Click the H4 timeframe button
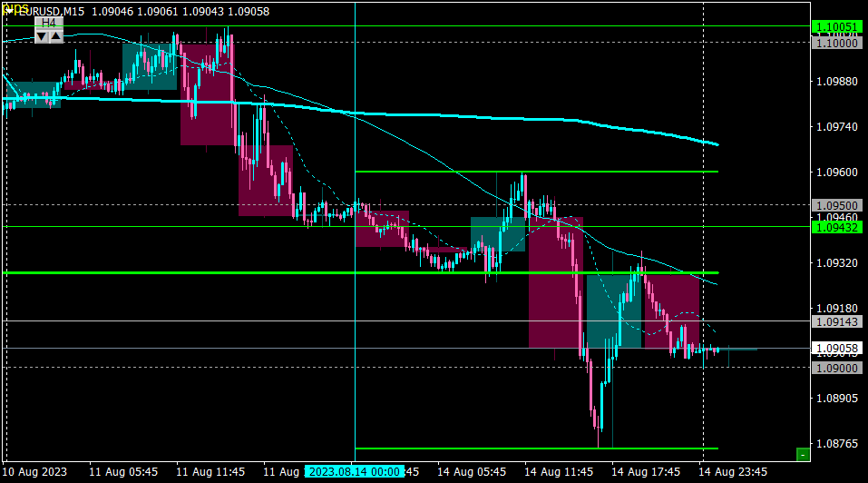The width and height of the screenshot is (868, 483). pos(49,23)
